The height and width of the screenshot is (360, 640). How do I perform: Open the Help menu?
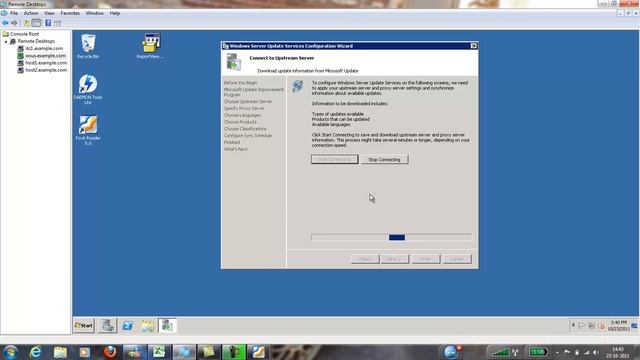click(x=115, y=13)
